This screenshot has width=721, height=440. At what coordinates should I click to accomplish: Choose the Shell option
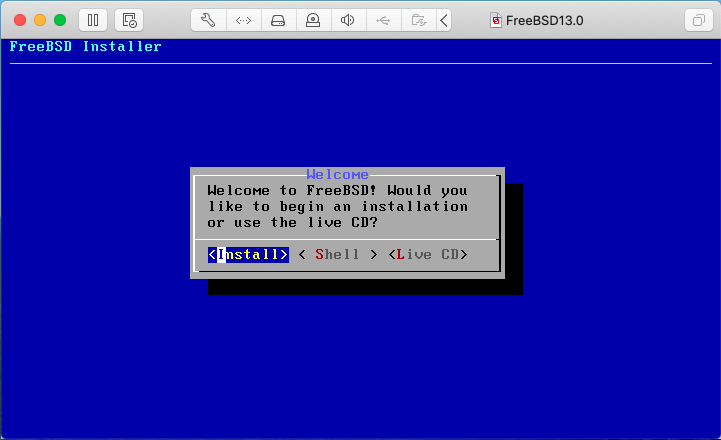pyautogui.click(x=337, y=255)
